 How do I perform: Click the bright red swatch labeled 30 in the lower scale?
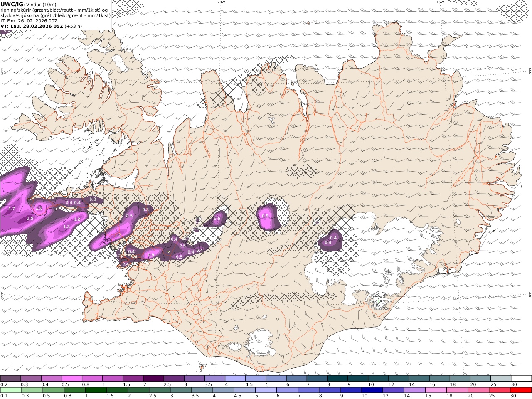point(521,390)
